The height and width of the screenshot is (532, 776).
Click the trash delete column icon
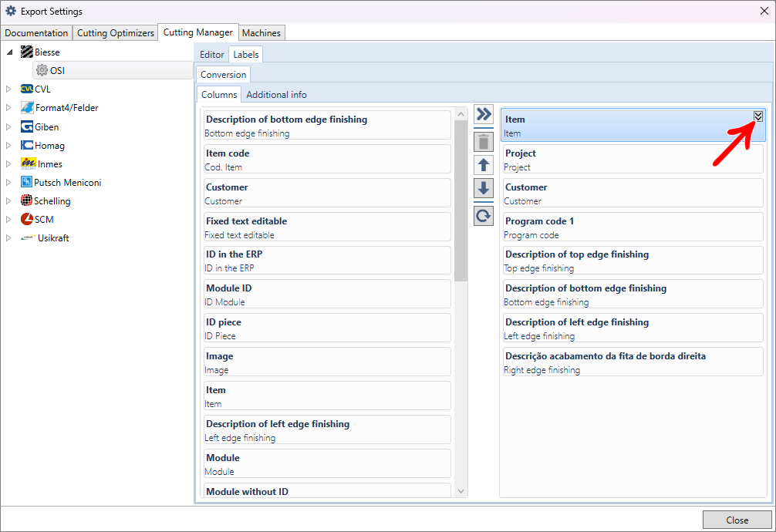click(x=484, y=142)
